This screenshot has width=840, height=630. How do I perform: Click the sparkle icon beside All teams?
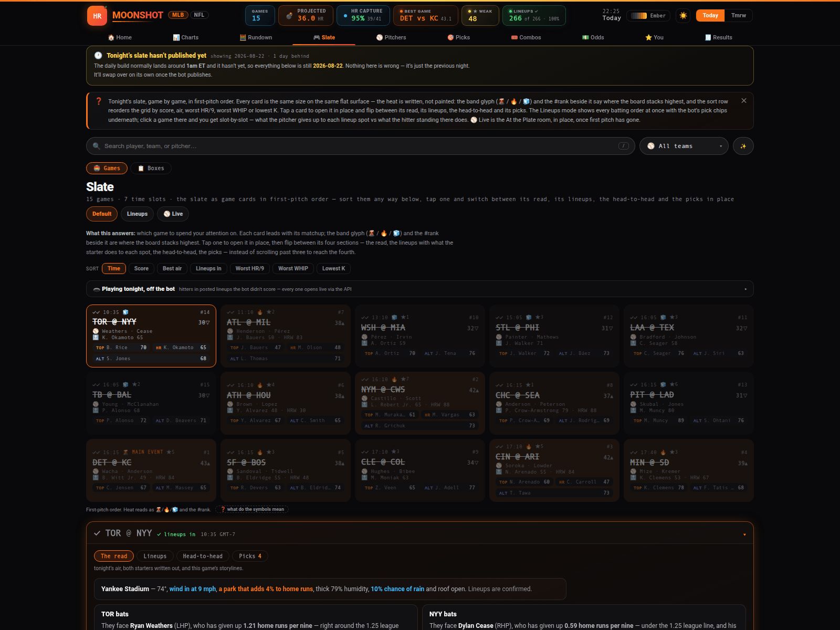(743, 146)
